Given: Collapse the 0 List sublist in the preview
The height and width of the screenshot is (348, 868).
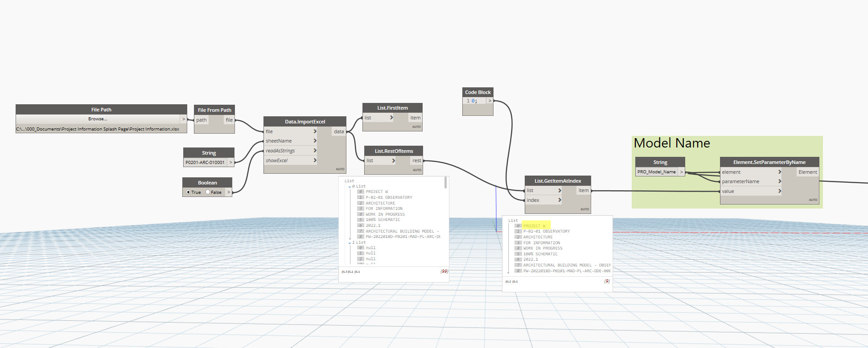Looking at the screenshot, I should pos(350,187).
